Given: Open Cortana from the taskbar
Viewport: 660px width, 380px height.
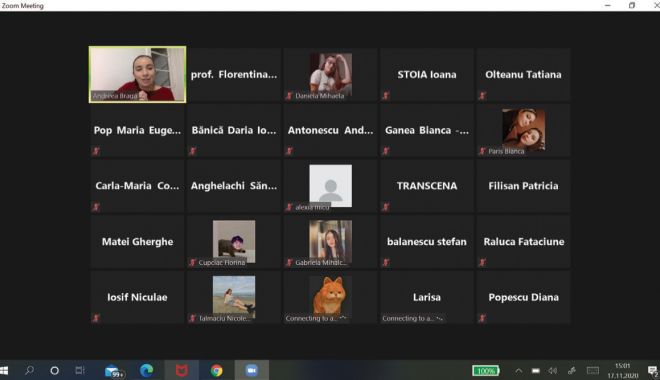Looking at the screenshot, I should [x=54, y=370].
